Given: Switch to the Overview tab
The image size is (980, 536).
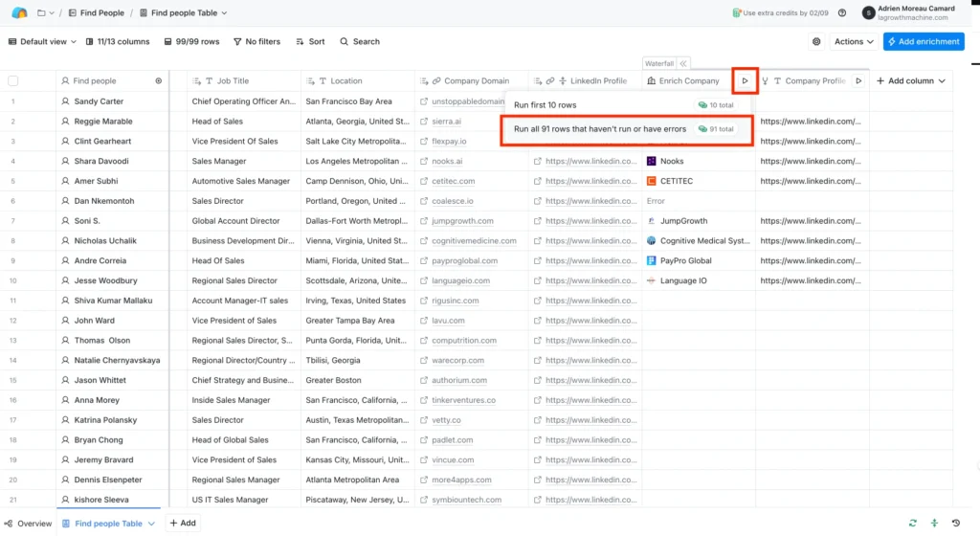Looking at the screenshot, I should (x=29, y=524).
